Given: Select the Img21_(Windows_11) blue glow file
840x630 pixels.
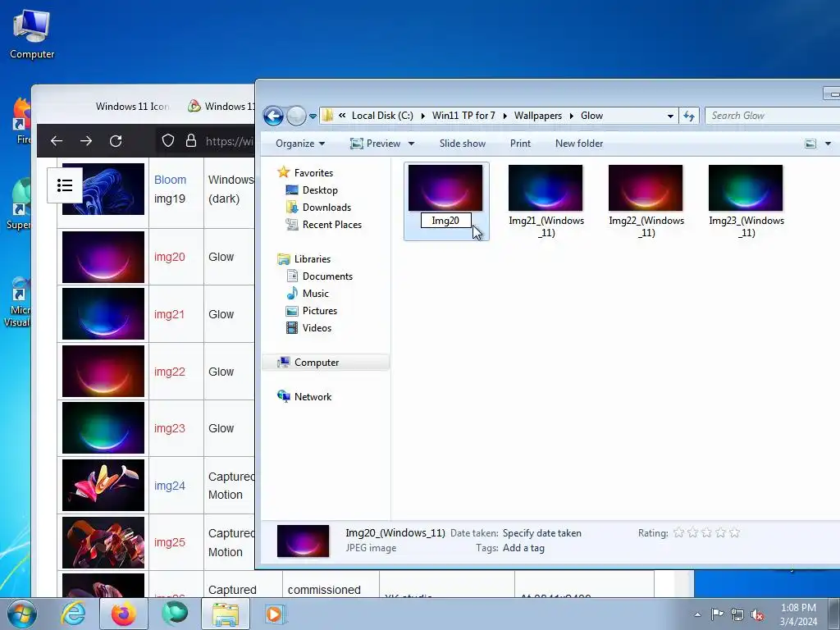Looking at the screenshot, I should pos(546,202).
